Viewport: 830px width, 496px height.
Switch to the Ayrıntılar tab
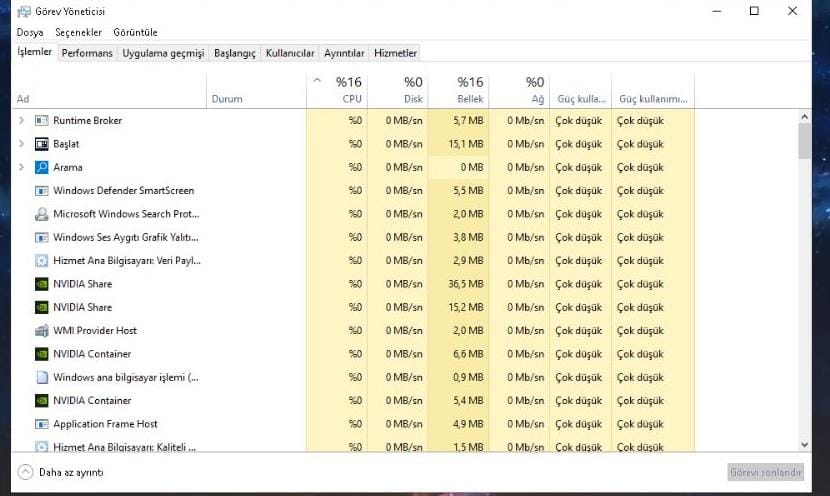coord(344,53)
